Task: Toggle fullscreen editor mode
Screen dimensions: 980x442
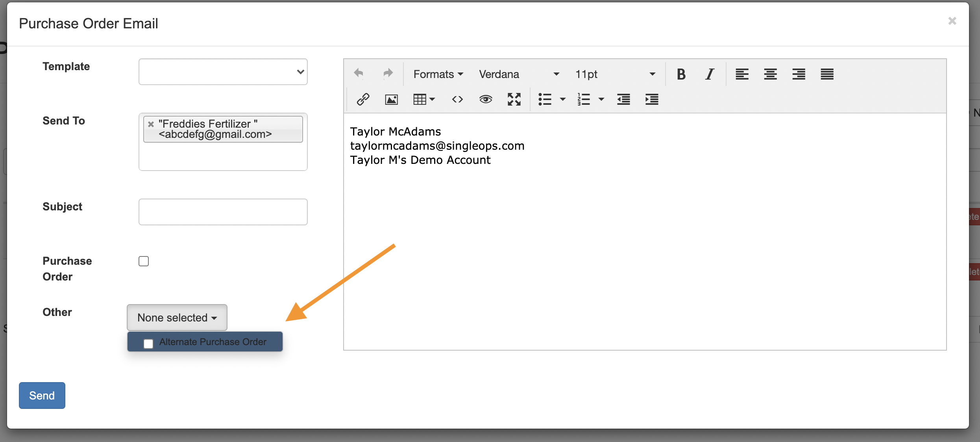Action: [x=514, y=99]
